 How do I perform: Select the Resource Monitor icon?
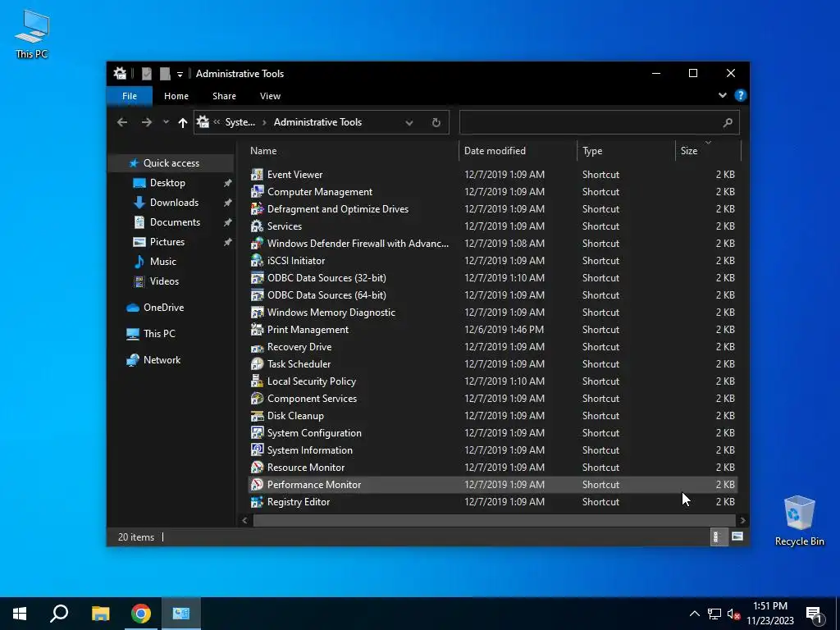pyautogui.click(x=257, y=467)
